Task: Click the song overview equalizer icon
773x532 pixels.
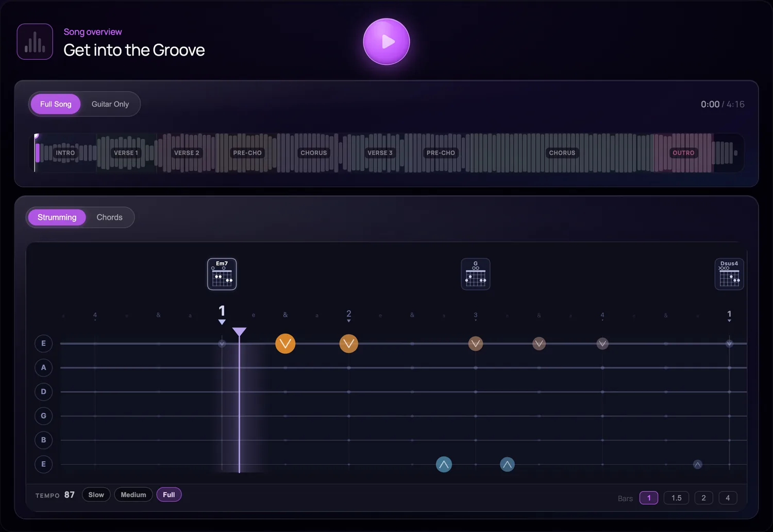Action: click(35, 42)
